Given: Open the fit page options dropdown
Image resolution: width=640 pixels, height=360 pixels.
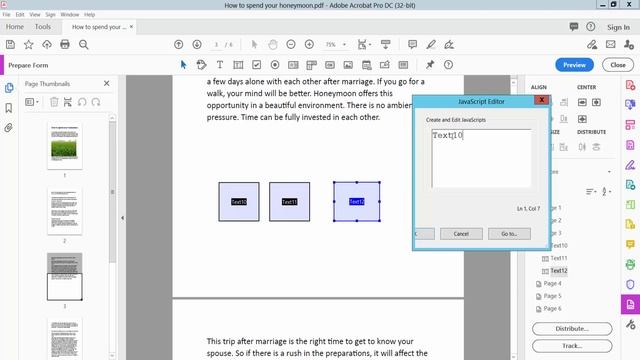Looking at the screenshot, I should [364, 44].
